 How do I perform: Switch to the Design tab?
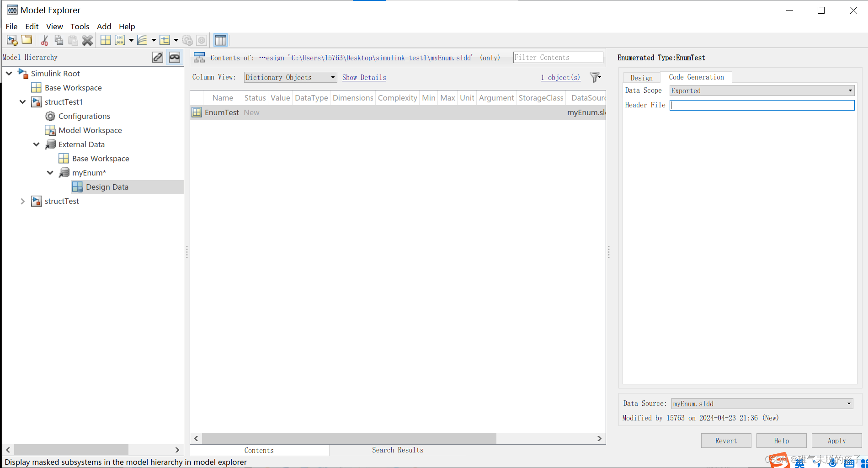[642, 78]
